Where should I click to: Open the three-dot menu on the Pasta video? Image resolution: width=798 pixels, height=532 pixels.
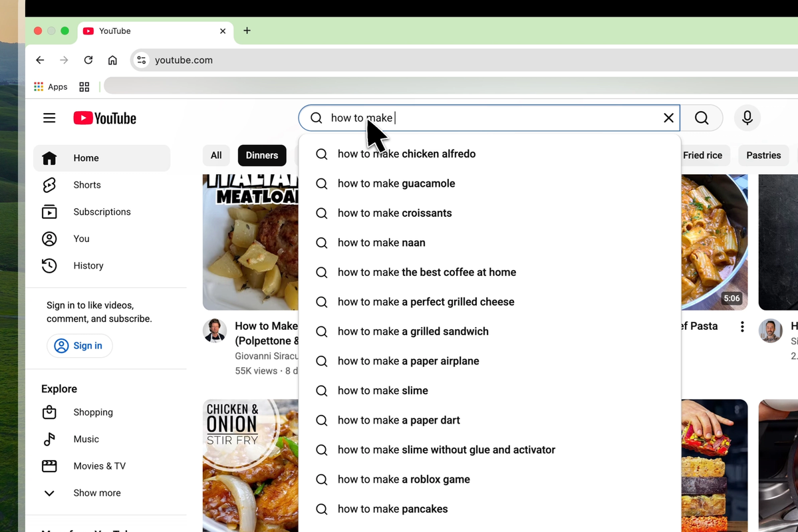point(742,327)
